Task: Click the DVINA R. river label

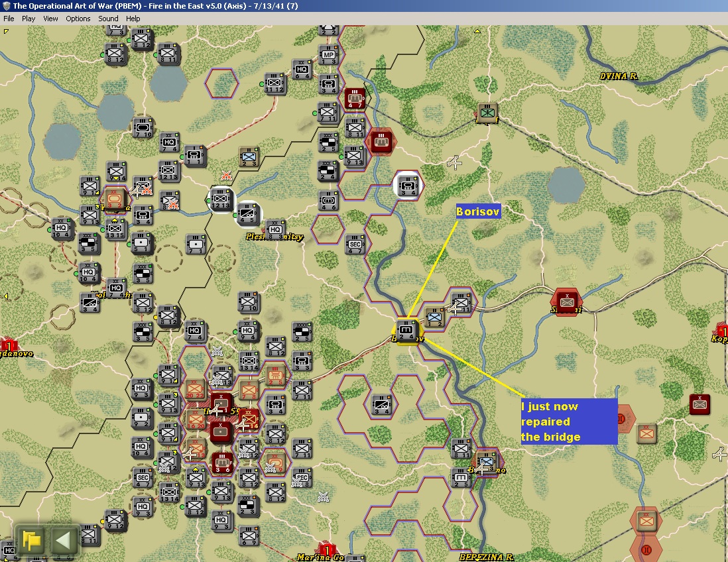Action: [619, 76]
